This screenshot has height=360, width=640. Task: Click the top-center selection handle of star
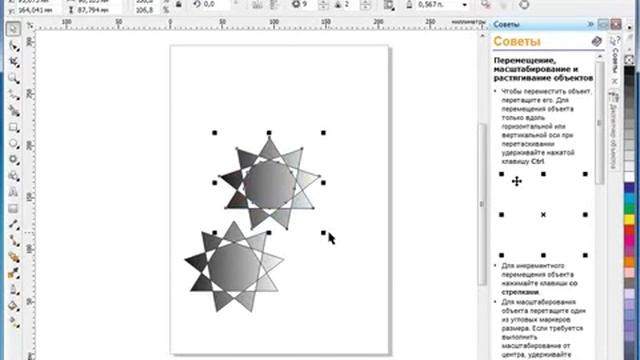click(269, 133)
